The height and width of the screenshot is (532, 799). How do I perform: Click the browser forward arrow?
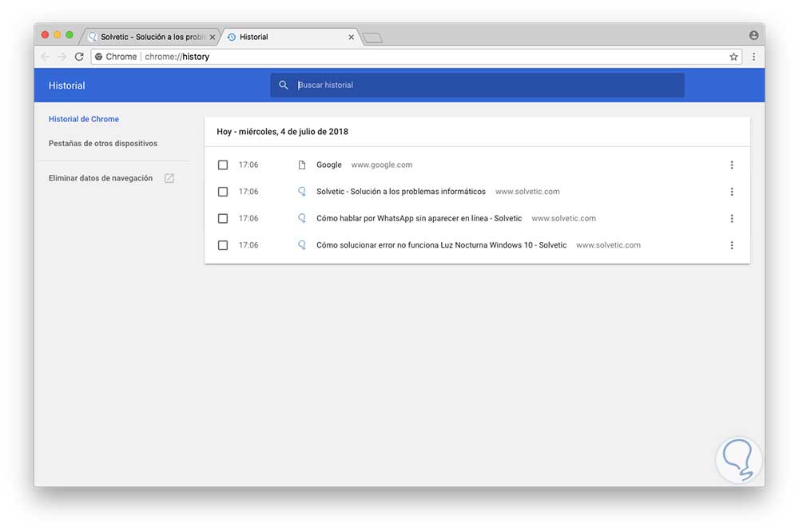[x=62, y=57]
